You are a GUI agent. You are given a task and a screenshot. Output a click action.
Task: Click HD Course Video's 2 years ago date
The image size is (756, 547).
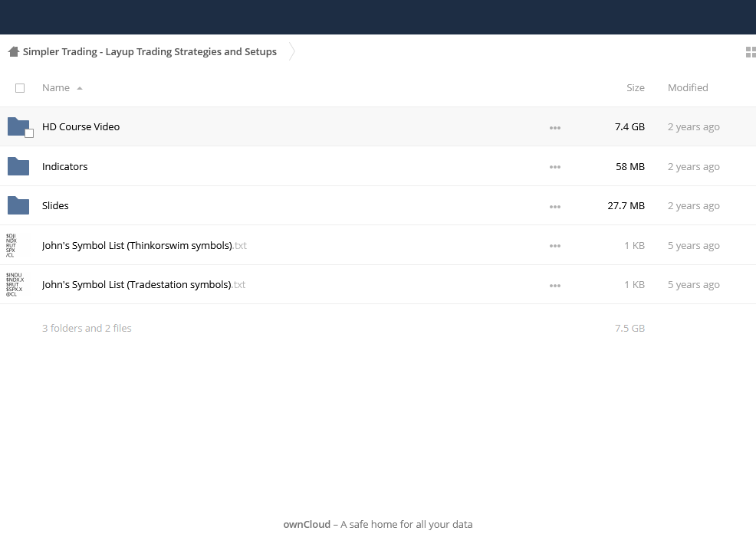click(693, 126)
